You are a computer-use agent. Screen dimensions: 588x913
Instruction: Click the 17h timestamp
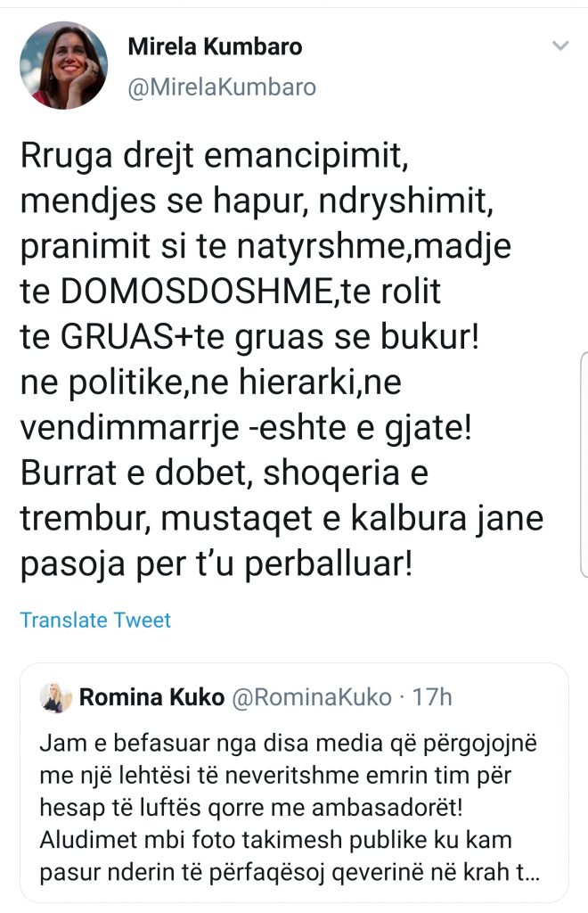coord(434,697)
